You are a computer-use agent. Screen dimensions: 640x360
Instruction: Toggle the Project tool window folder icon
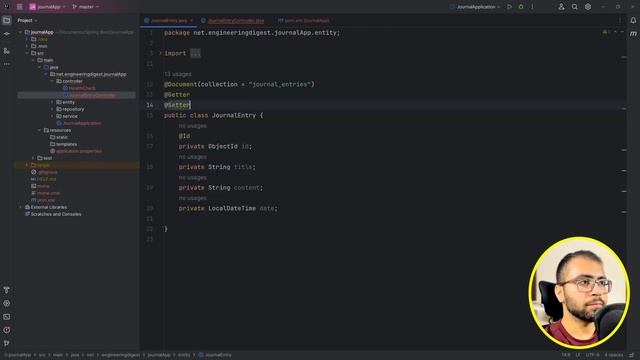(7, 20)
